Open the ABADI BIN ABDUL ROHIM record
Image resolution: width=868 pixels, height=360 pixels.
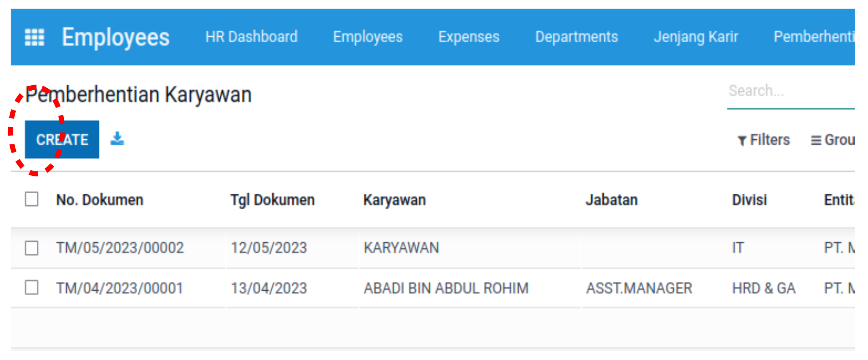[446, 288]
